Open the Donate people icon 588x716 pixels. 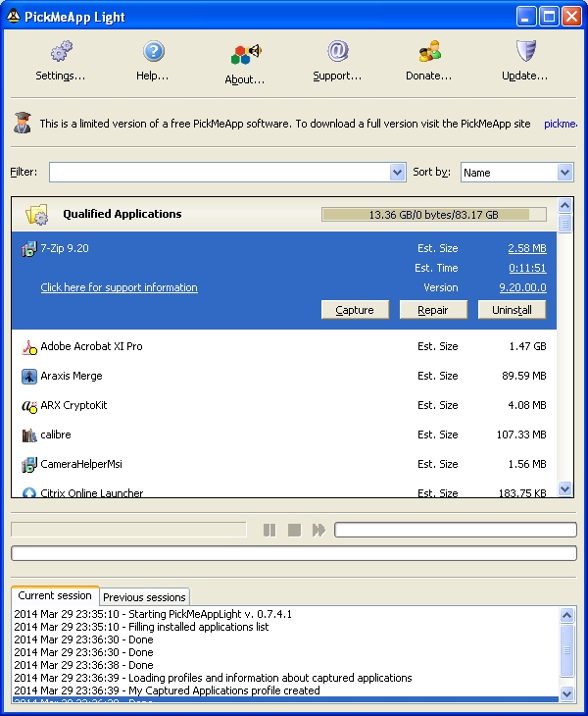pos(429,51)
